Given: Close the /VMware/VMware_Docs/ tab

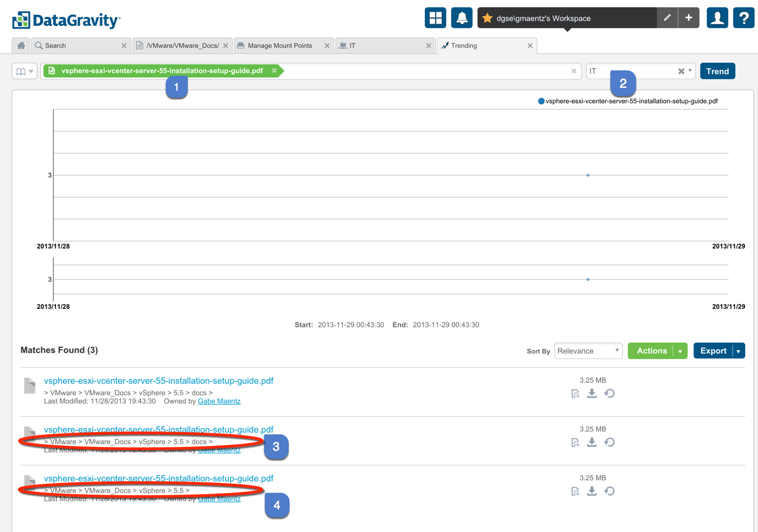Looking at the screenshot, I should click(226, 46).
